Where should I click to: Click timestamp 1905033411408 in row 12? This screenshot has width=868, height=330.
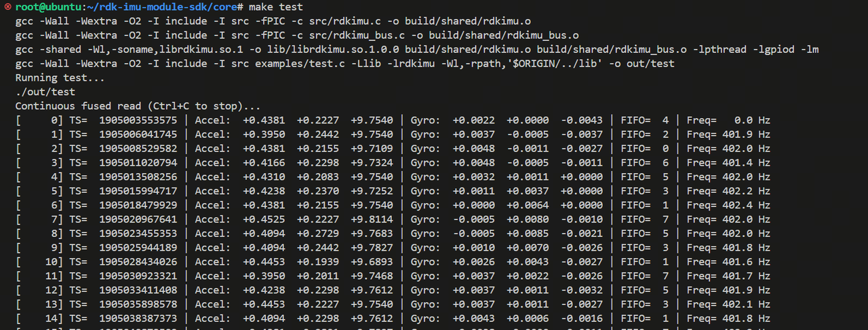pyautogui.click(x=138, y=290)
